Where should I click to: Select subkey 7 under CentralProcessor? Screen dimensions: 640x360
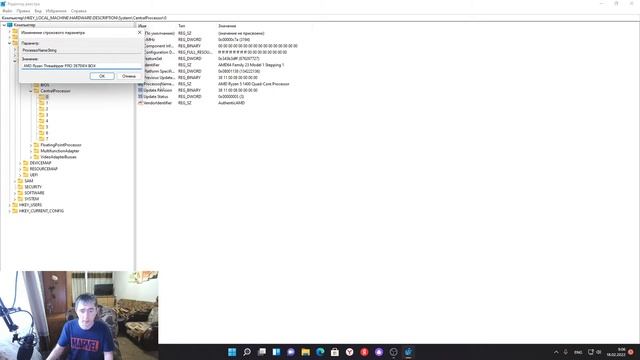44,139
